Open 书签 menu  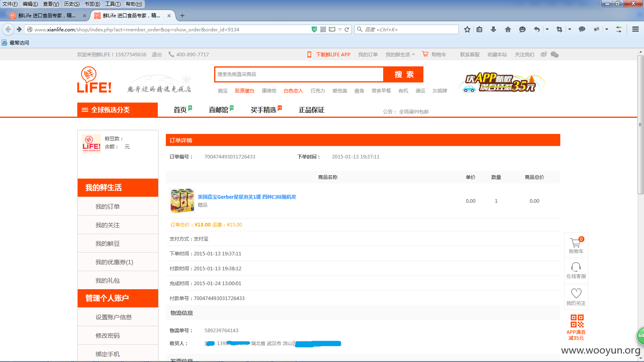click(x=92, y=4)
